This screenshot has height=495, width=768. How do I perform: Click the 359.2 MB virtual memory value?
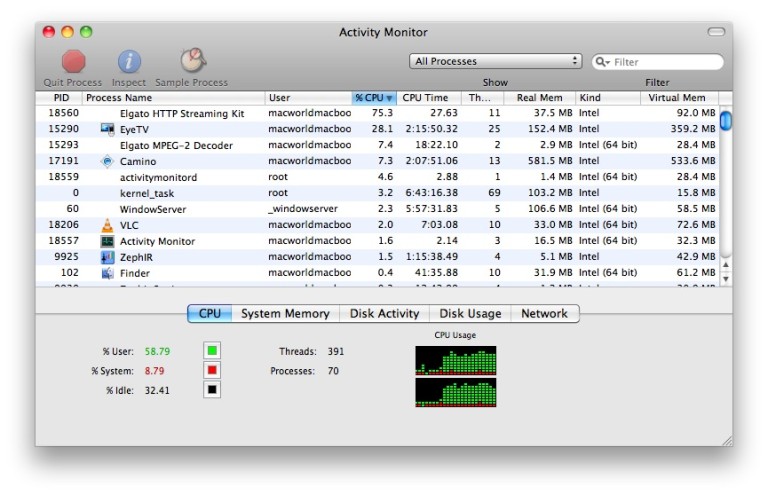click(693, 129)
